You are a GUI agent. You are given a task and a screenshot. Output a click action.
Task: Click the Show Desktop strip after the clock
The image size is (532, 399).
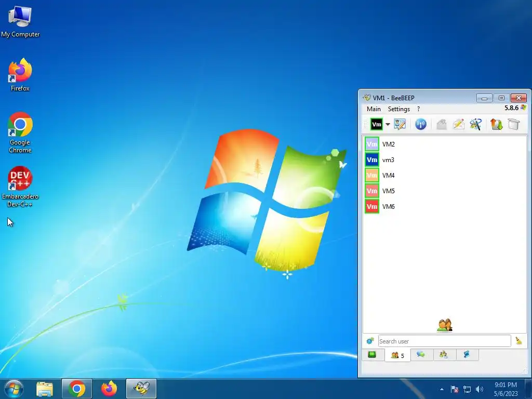528,389
